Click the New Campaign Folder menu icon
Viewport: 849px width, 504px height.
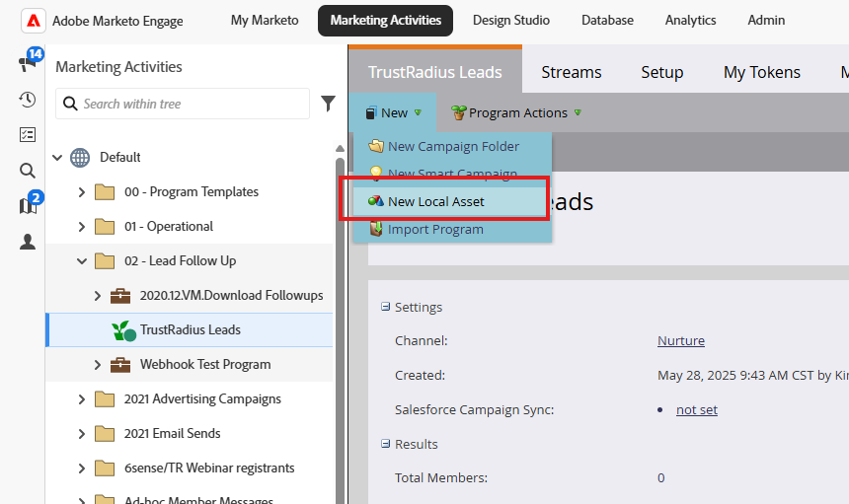(x=376, y=146)
